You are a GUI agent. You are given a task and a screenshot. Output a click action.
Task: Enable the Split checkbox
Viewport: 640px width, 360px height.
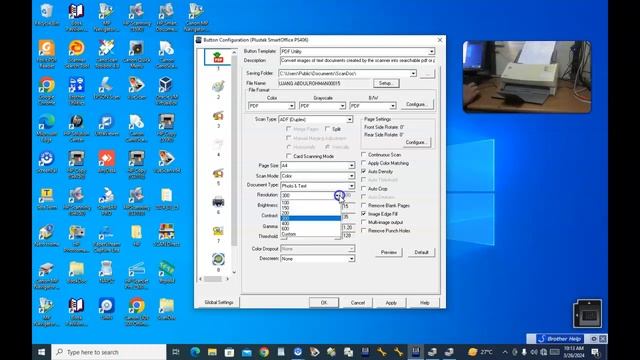tap(327, 129)
